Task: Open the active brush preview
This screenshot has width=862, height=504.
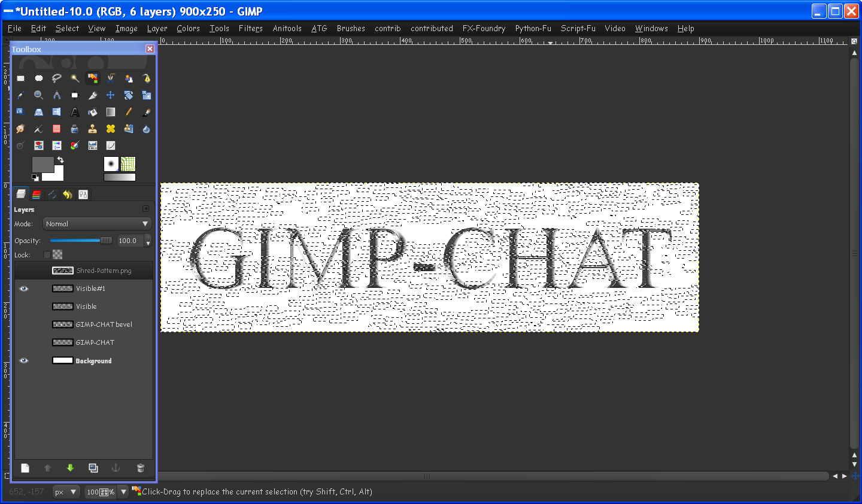Action: click(111, 164)
